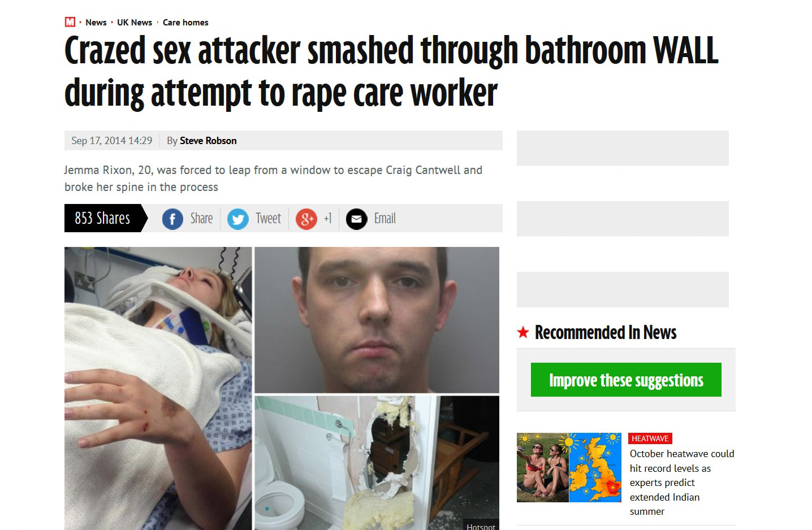Open the HEATWAVE tag label
812x530 pixels.
[x=650, y=438]
